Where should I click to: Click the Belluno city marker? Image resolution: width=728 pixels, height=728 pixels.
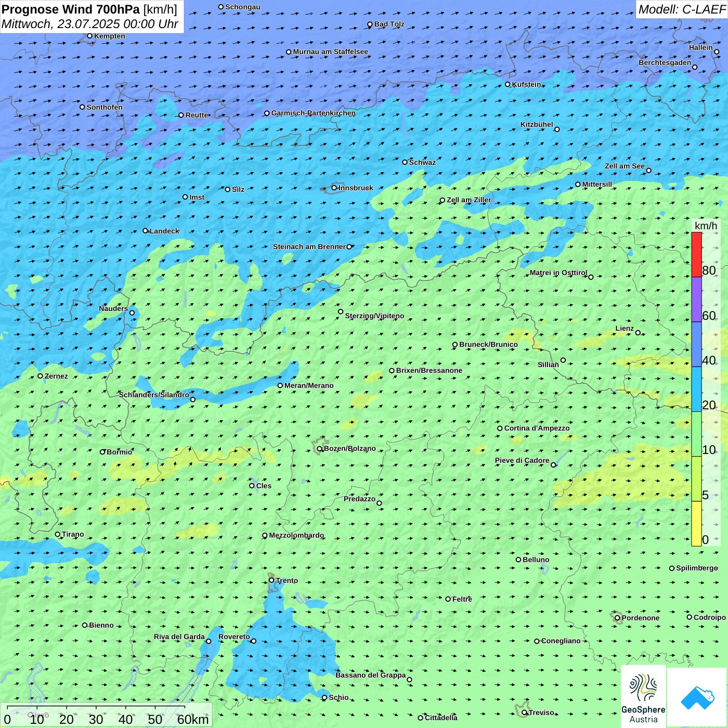(518, 560)
